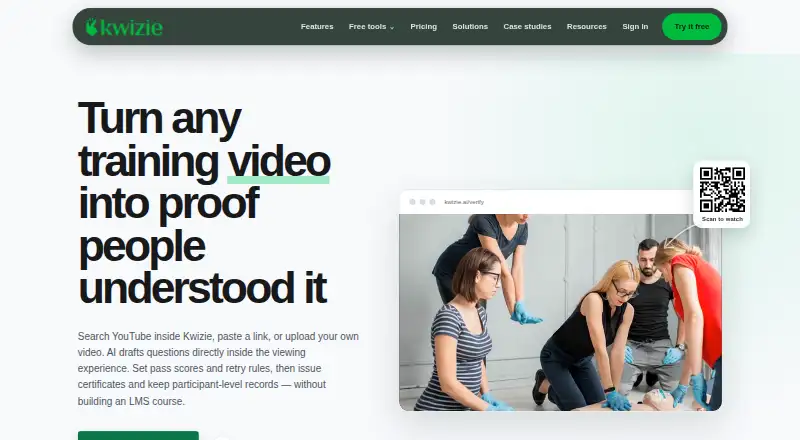Click the QR code labeled Scan to watch
This screenshot has height=440, width=800.
[722, 189]
